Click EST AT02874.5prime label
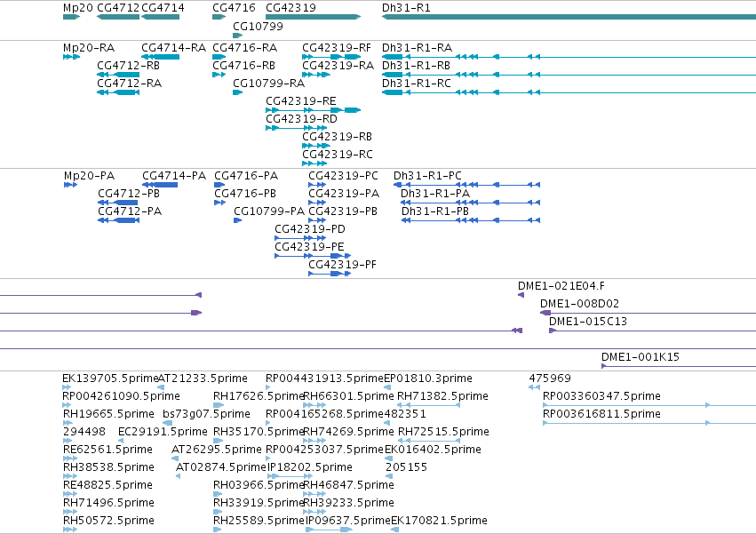The image size is (756, 534). 221,467
